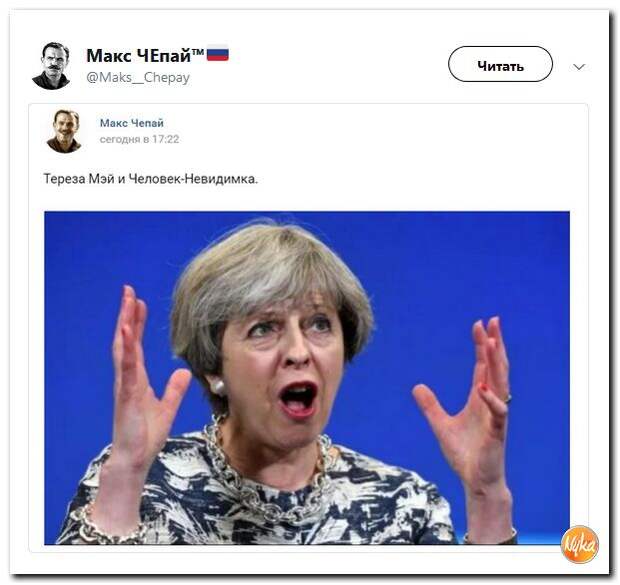Open the blue Макс Чепай author link
The width and height of the screenshot is (620, 585).
tap(132, 123)
